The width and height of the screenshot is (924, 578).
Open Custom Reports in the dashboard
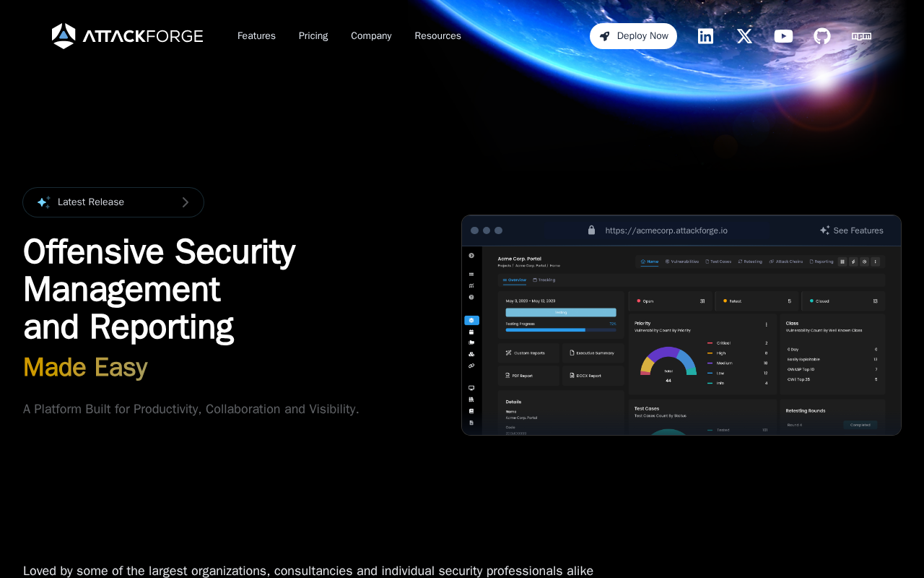pos(528,353)
